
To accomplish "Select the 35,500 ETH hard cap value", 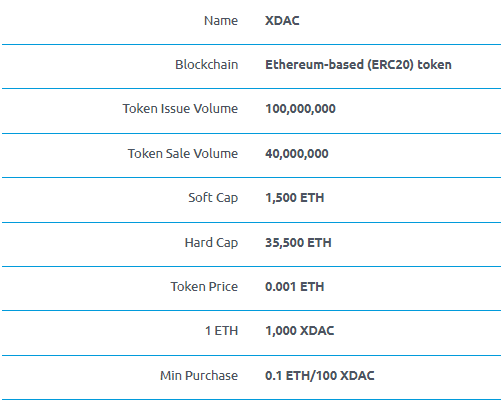I will [x=298, y=243].
